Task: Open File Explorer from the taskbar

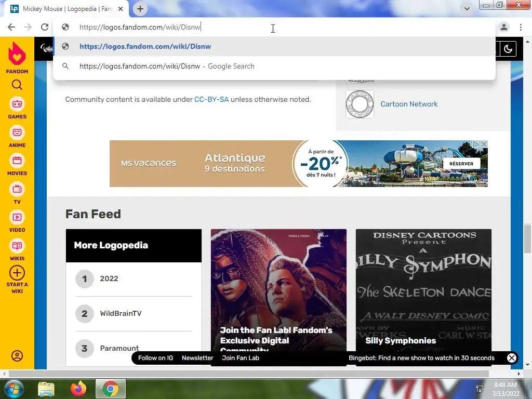Action: pyautogui.click(x=46, y=389)
